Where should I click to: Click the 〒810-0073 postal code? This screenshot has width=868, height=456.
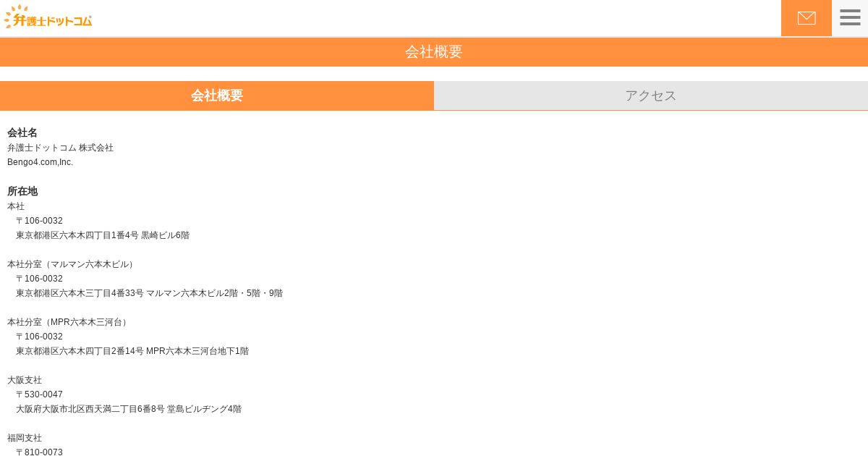tap(39, 452)
